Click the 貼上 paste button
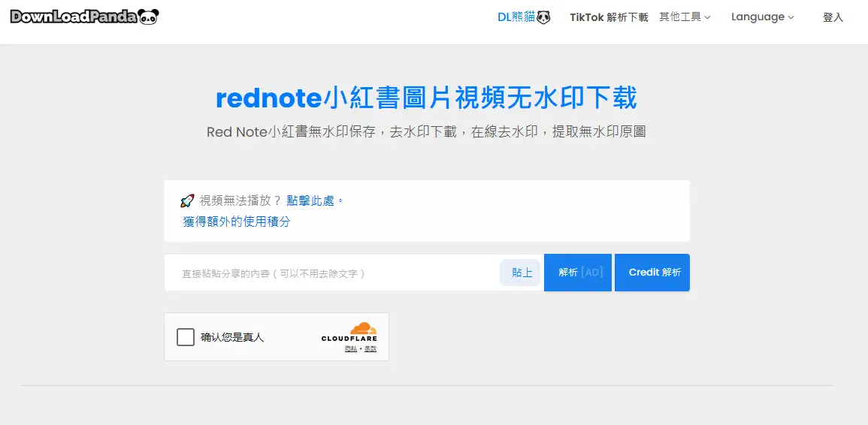868x425 pixels. tap(522, 273)
